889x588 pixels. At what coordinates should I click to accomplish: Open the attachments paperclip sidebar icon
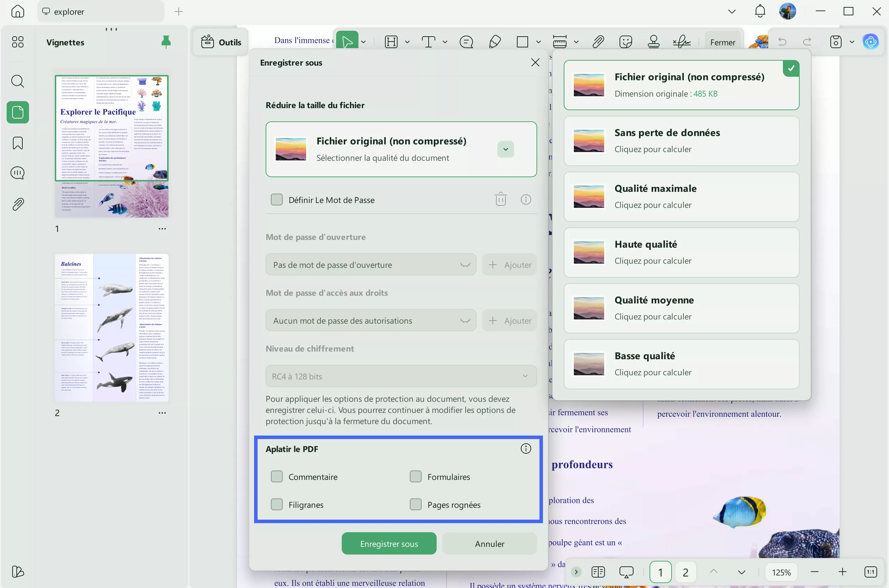[18, 204]
